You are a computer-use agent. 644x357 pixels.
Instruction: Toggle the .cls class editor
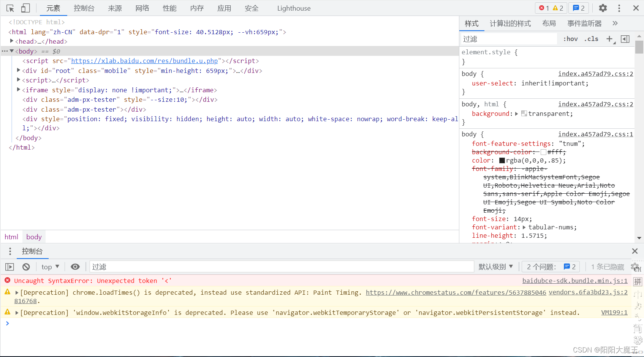point(591,39)
